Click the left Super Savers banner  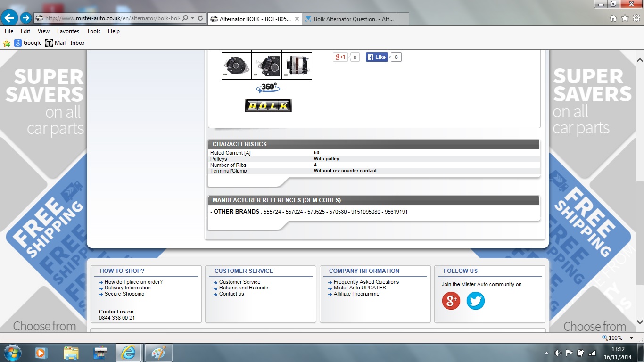coord(45,101)
